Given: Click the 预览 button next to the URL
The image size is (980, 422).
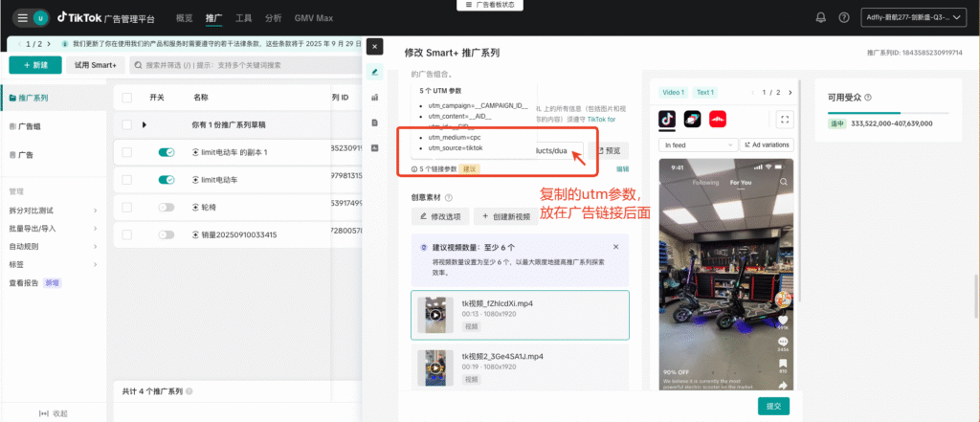Looking at the screenshot, I should [608, 150].
